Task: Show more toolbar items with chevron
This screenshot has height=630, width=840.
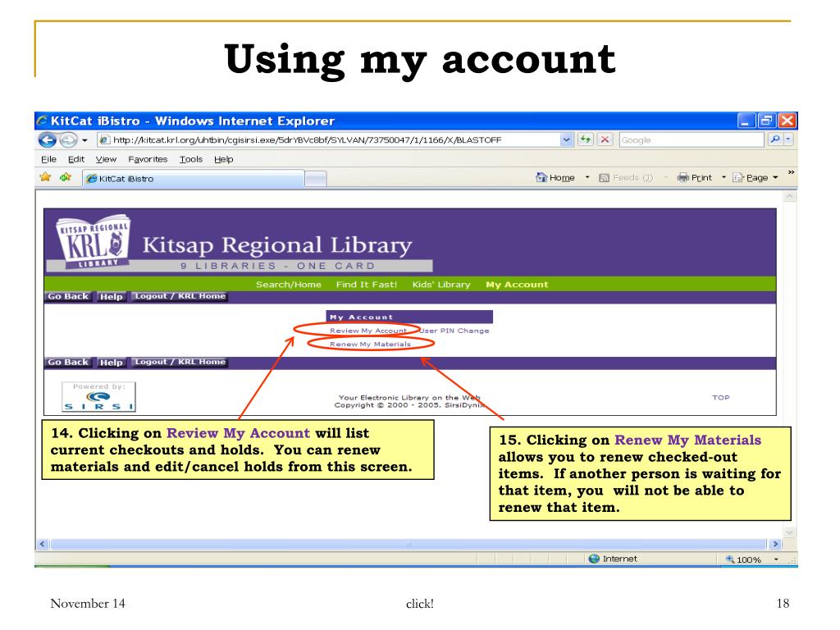Action: (x=791, y=172)
